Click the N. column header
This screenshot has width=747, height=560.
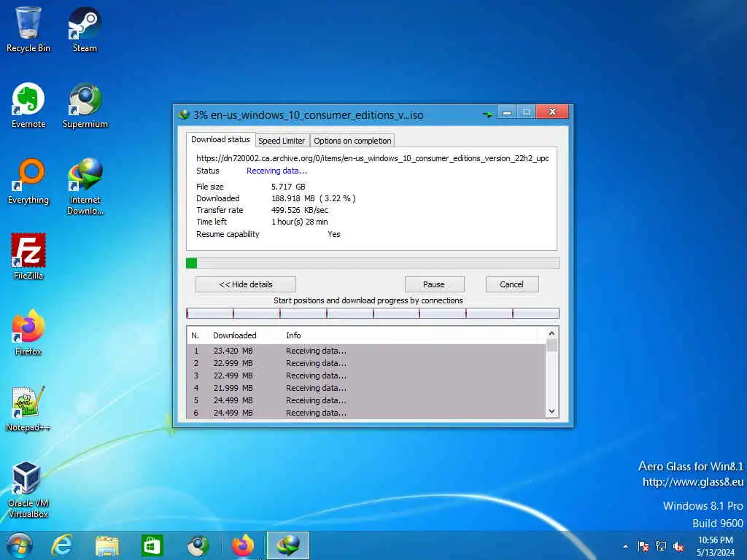click(x=195, y=335)
